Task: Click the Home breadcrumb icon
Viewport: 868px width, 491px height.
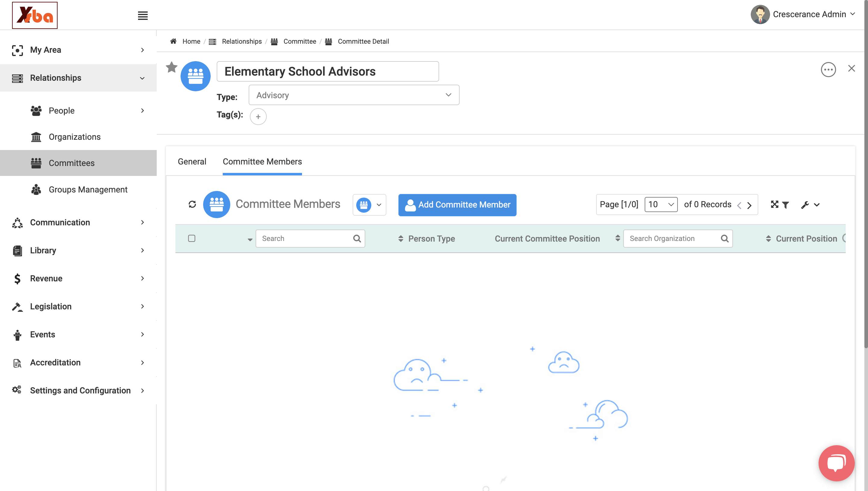Action: pos(173,41)
